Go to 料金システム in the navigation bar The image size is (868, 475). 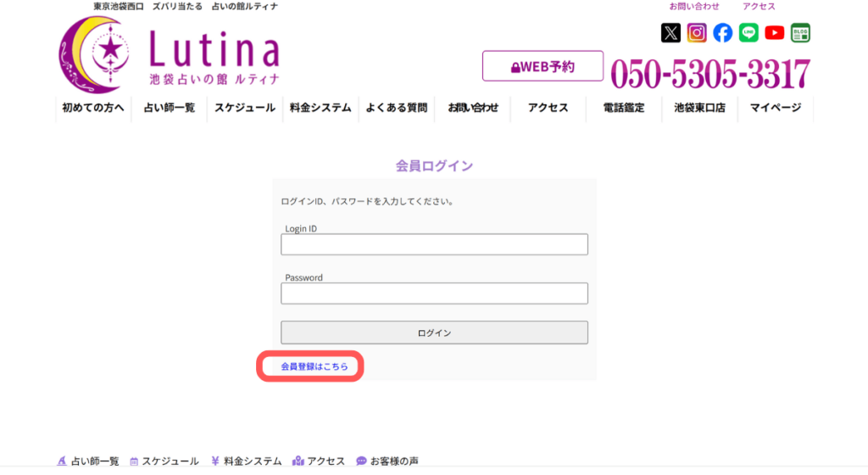pyautogui.click(x=320, y=108)
